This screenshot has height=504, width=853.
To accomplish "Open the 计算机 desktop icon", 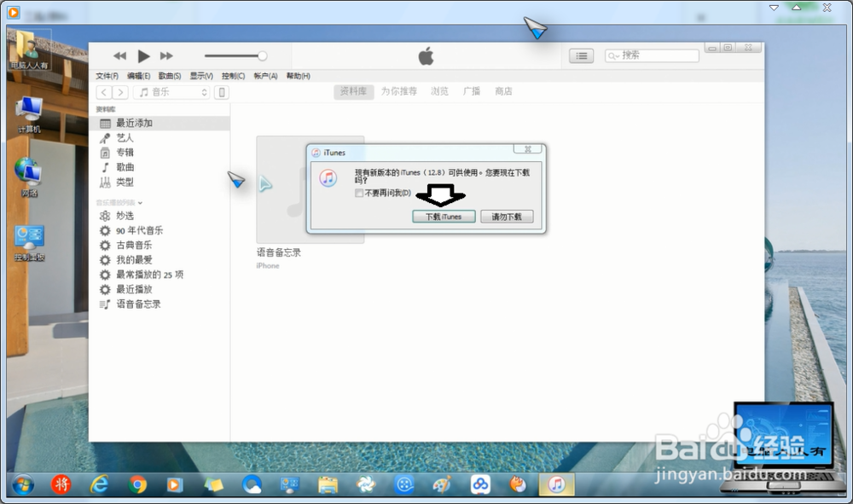I will (29, 115).
